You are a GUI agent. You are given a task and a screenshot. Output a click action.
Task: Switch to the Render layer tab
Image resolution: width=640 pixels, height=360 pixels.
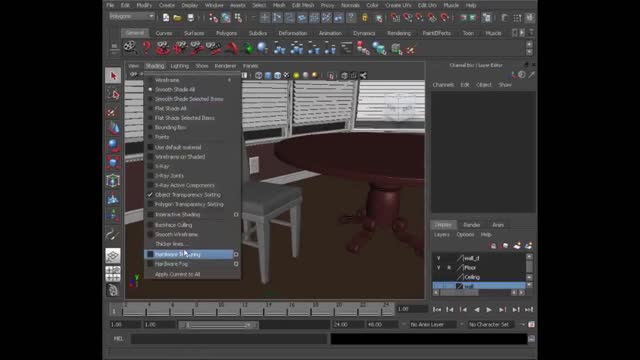pos(471,225)
